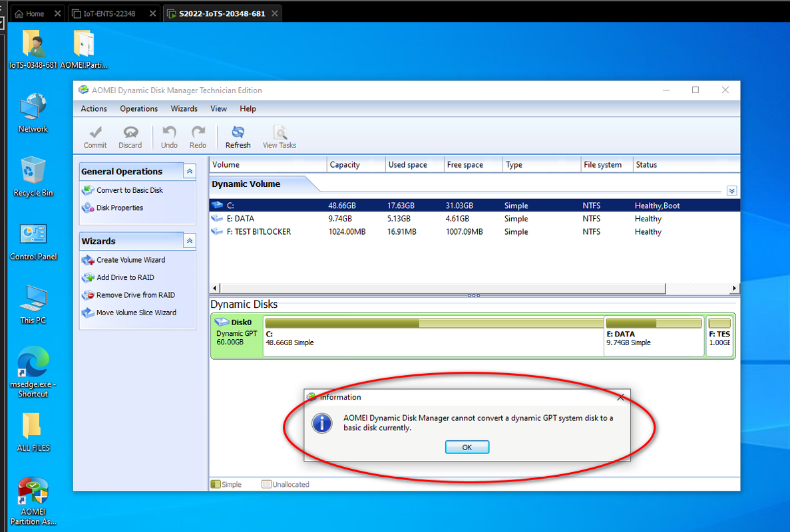Click the Disk0 drive icon

[222, 322]
